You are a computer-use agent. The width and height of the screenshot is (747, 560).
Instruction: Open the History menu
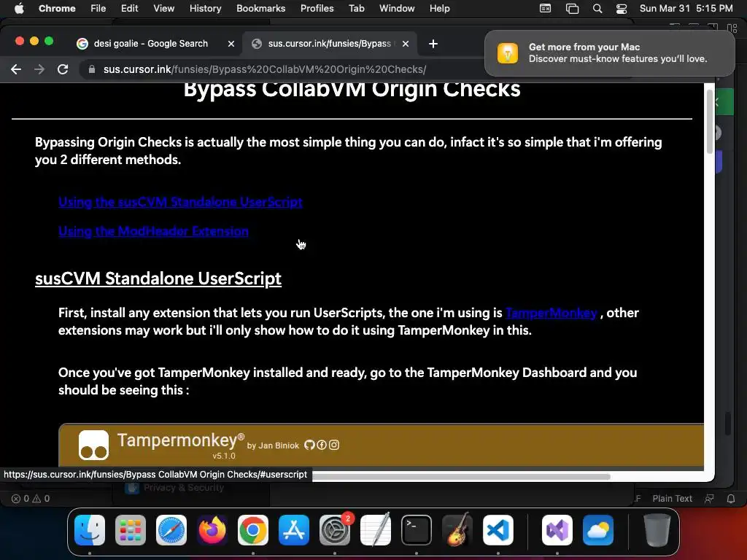[x=205, y=9]
